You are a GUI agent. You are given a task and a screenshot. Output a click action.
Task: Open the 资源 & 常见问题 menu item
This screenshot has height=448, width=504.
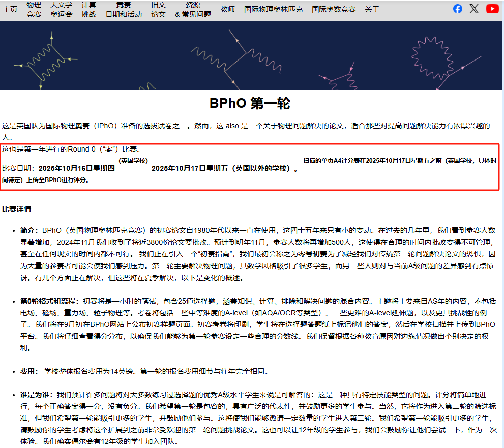pos(193,9)
